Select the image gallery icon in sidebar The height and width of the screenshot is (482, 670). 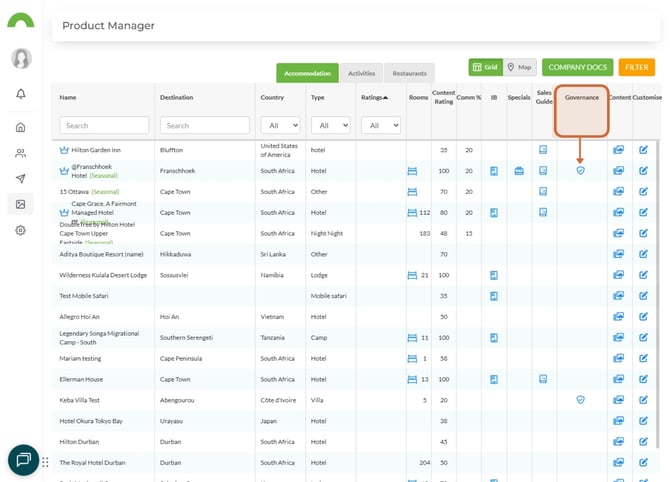[x=21, y=204]
